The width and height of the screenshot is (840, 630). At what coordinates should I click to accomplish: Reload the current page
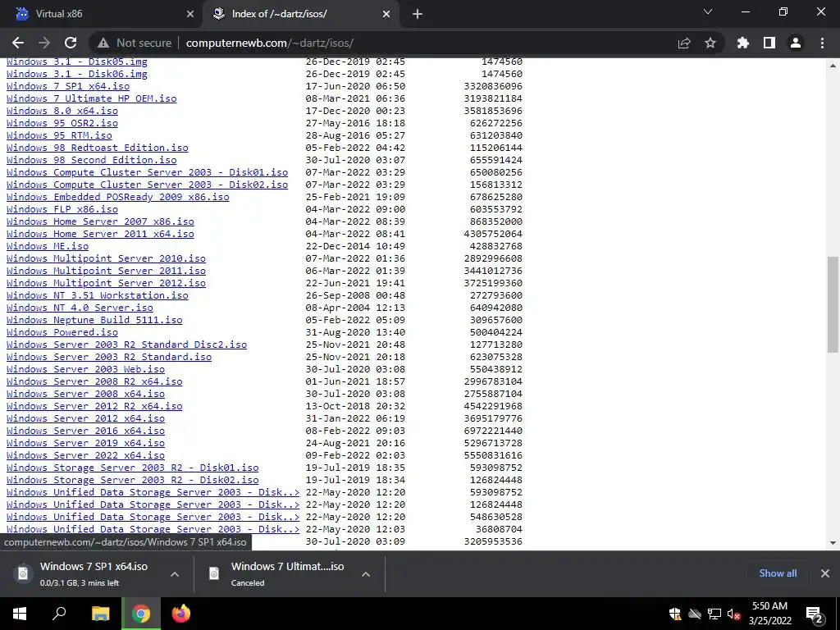point(71,43)
